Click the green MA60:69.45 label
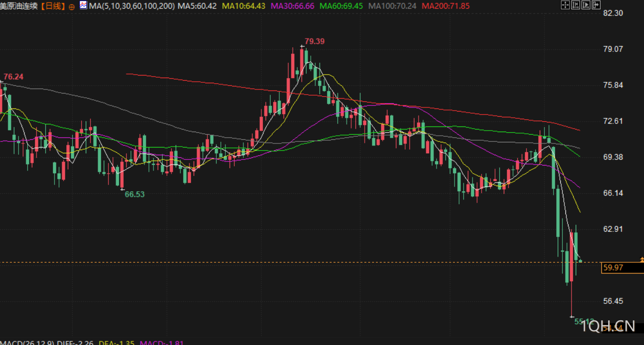Image resolution: width=644 pixels, height=345 pixels. [341, 6]
